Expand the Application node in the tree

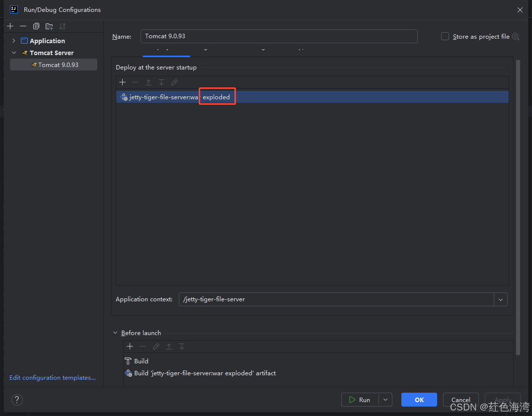coord(13,41)
